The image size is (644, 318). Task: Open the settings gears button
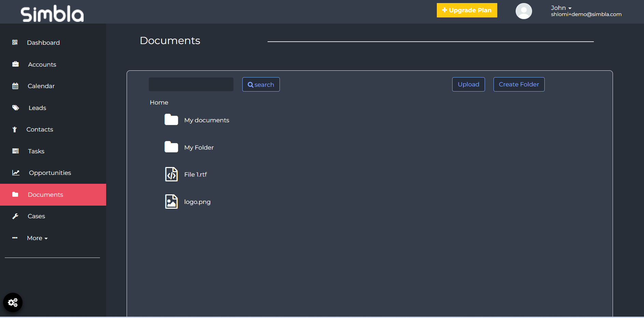coord(13,302)
